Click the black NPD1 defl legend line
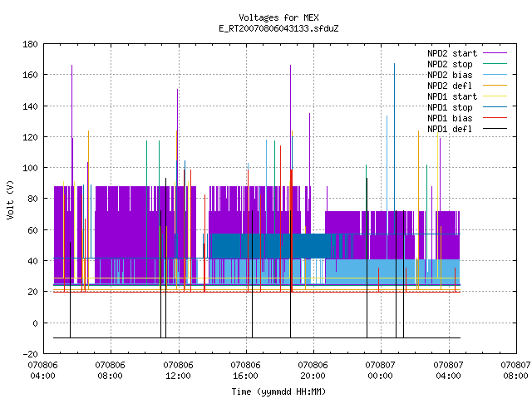 click(x=495, y=129)
